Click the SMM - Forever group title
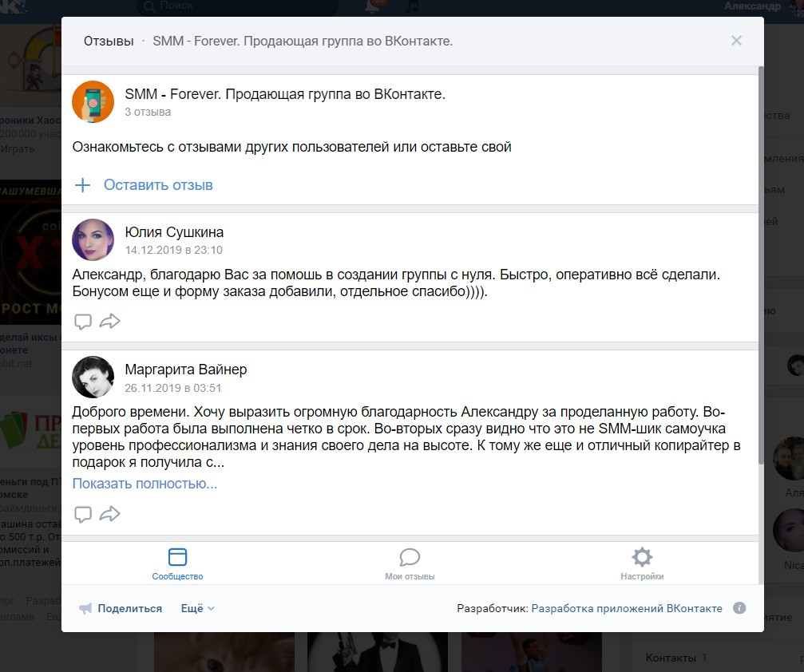The height and width of the screenshot is (672, 804). coord(284,94)
